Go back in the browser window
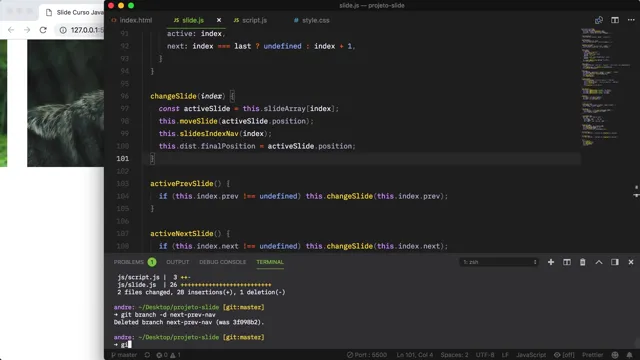Image resolution: width=640 pixels, height=360 pixels. pyautogui.click(x=11, y=30)
